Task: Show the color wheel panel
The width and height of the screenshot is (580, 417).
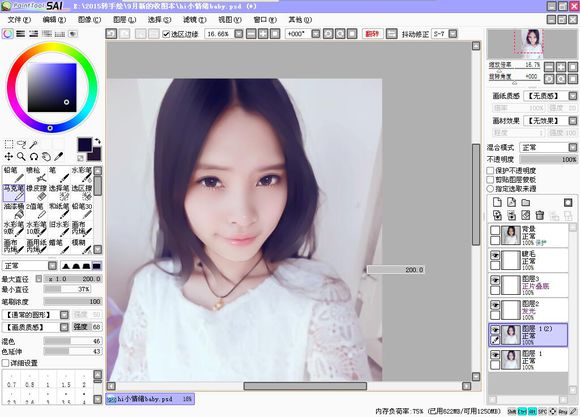Action: [8, 34]
